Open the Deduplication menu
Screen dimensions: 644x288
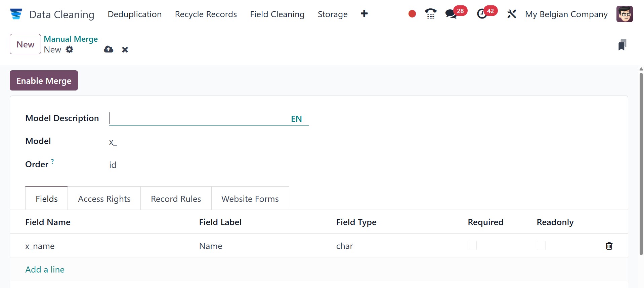coord(135,14)
